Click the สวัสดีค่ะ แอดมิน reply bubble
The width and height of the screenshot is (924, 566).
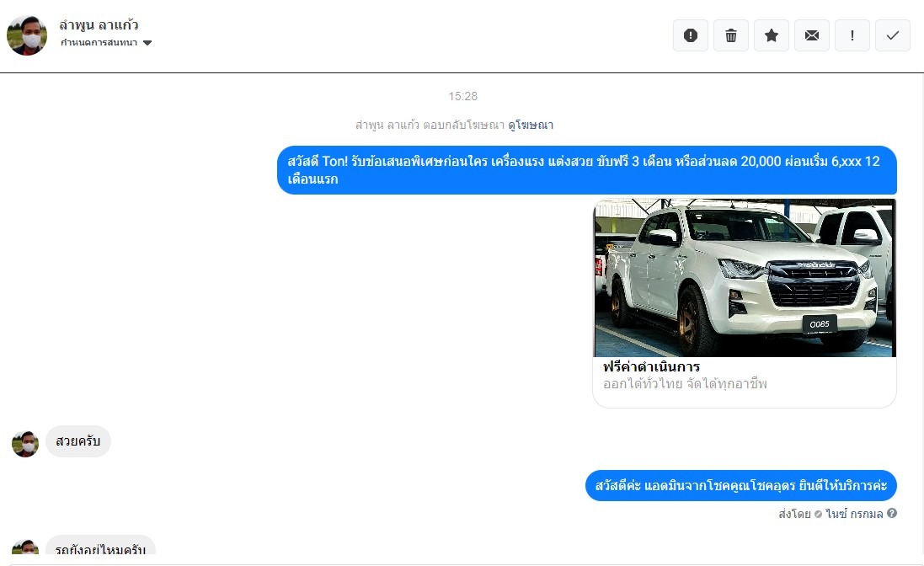tap(740, 486)
